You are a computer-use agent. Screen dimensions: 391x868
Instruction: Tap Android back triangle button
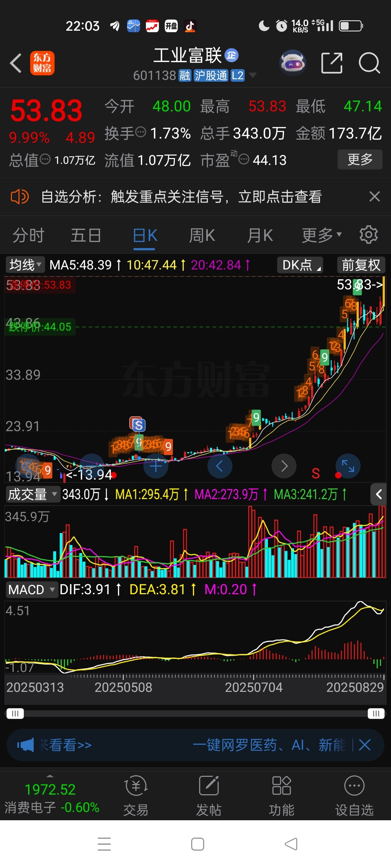291,844
